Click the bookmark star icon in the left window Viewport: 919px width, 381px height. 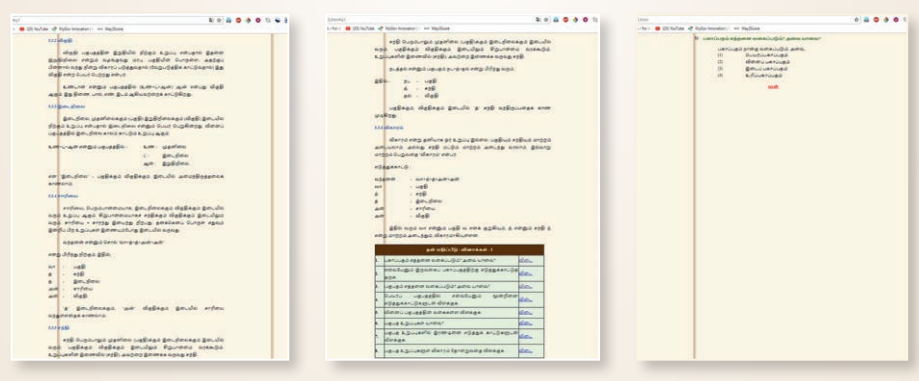219,20
